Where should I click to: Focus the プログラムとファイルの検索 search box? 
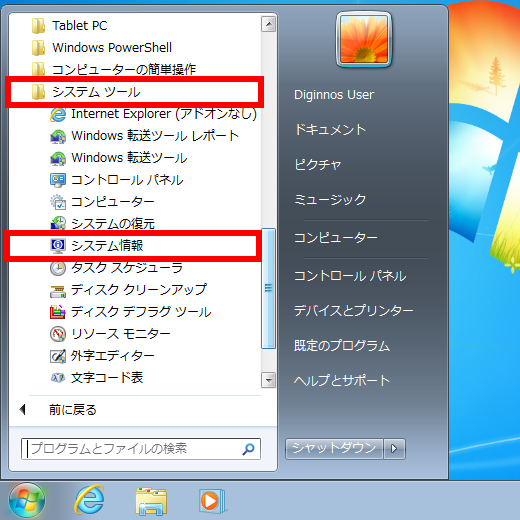tap(141, 449)
